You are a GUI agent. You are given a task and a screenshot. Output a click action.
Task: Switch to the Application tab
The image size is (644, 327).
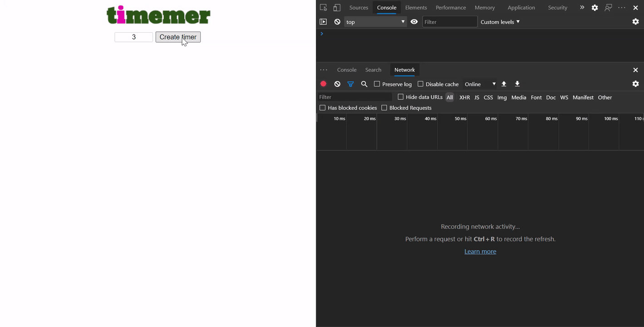tap(521, 8)
